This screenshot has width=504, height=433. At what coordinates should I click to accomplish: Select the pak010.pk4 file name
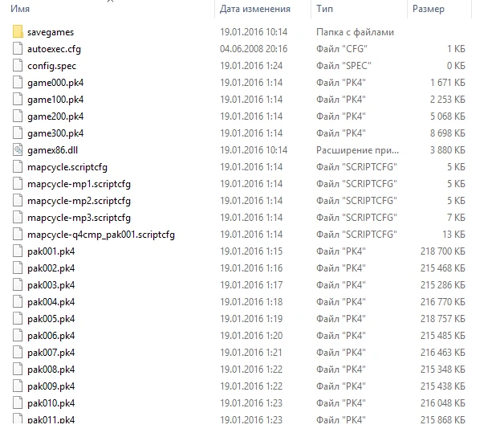click(x=51, y=403)
